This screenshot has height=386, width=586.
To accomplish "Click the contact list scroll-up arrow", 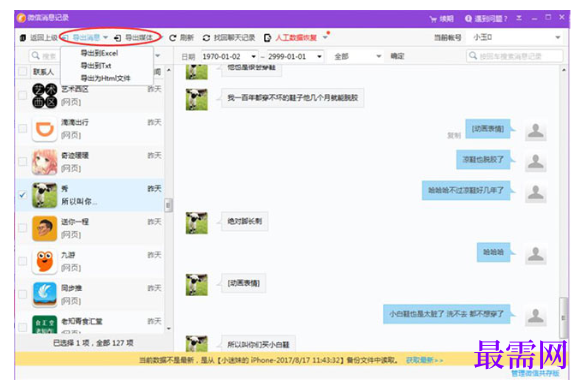I will pyautogui.click(x=169, y=70).
